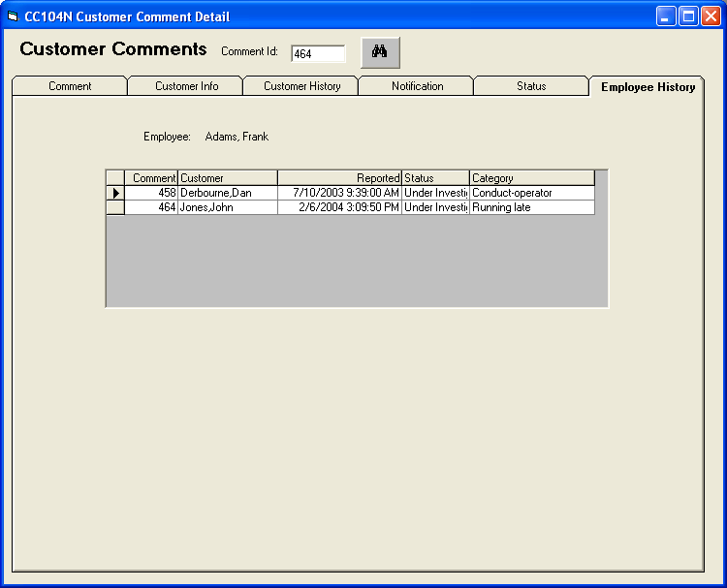This screenshot has height=588, width=727.
Task: Click the Reported column header
Action: point(339,178)
